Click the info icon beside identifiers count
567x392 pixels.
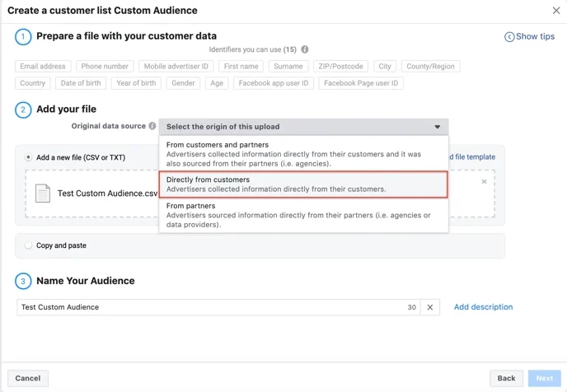[x=305, y=49]
